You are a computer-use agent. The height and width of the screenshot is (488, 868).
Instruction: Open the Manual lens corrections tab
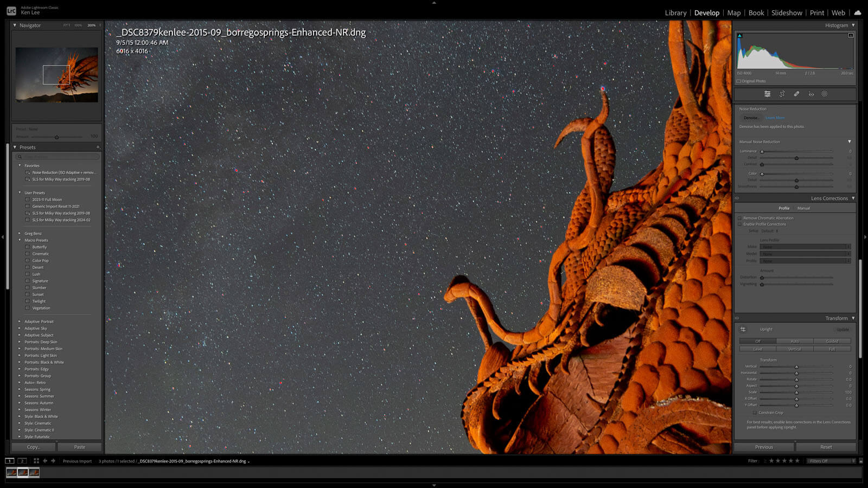click(803, 208)
